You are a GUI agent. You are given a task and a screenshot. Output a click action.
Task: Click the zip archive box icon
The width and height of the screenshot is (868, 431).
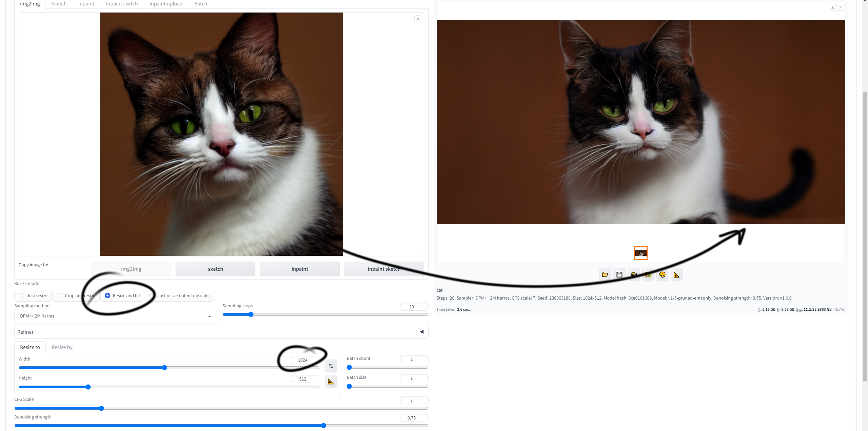(x=634, y=275)
